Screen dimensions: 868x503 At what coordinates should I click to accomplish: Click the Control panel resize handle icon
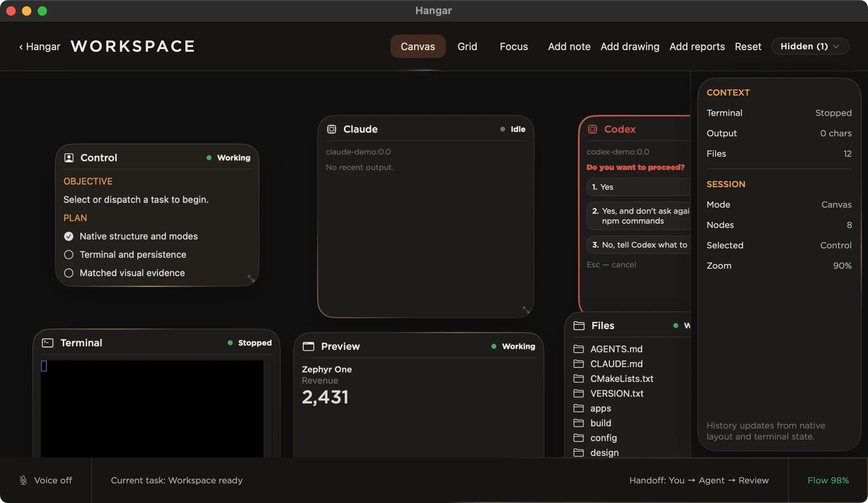click(x=251, y=279)
